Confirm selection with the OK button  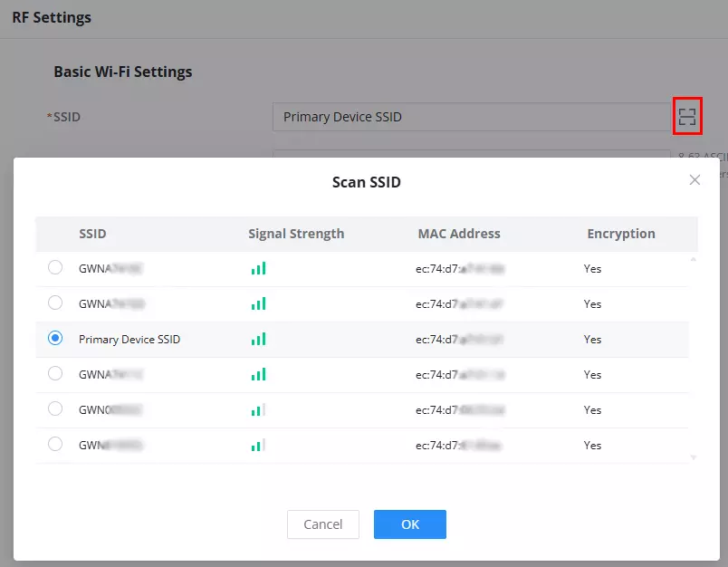(x=410, y=524)
